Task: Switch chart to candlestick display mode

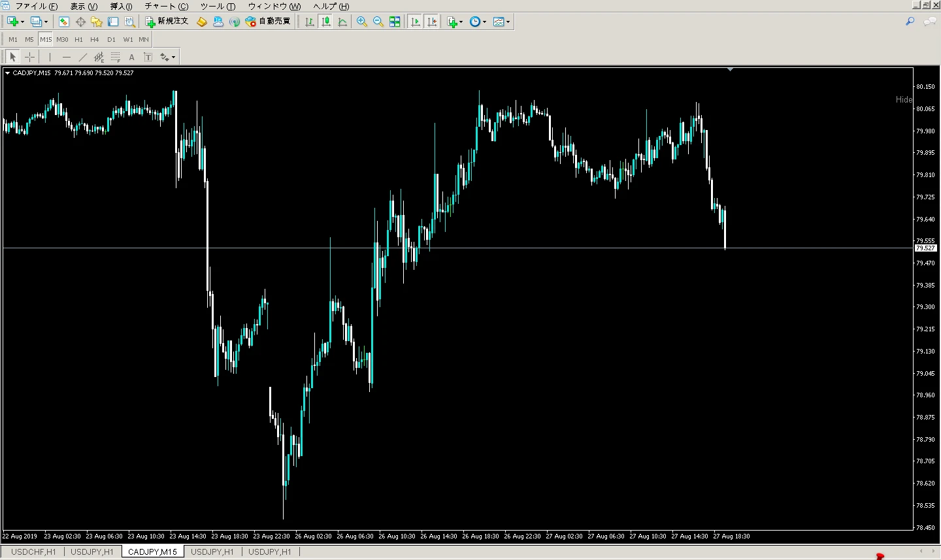Action: (325, 22)
